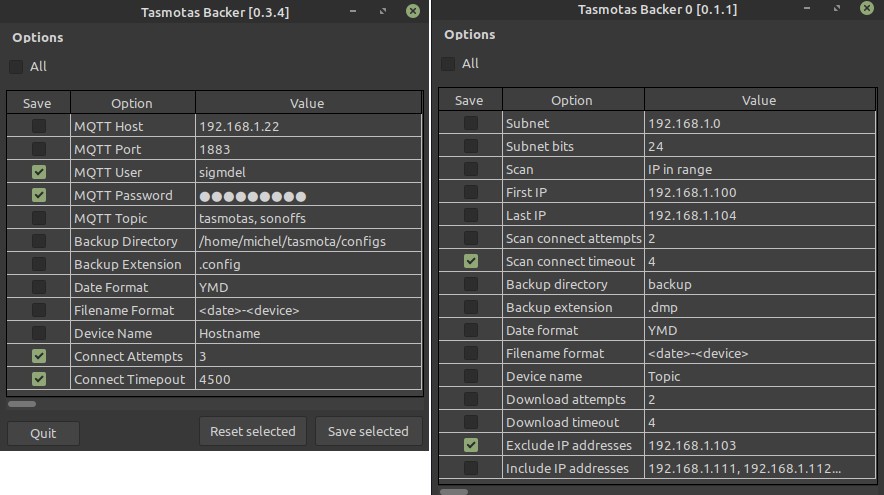The height and width of the screenshot is (495, 884).
Task: Click the Reset selected button
Action: [252, 432]
